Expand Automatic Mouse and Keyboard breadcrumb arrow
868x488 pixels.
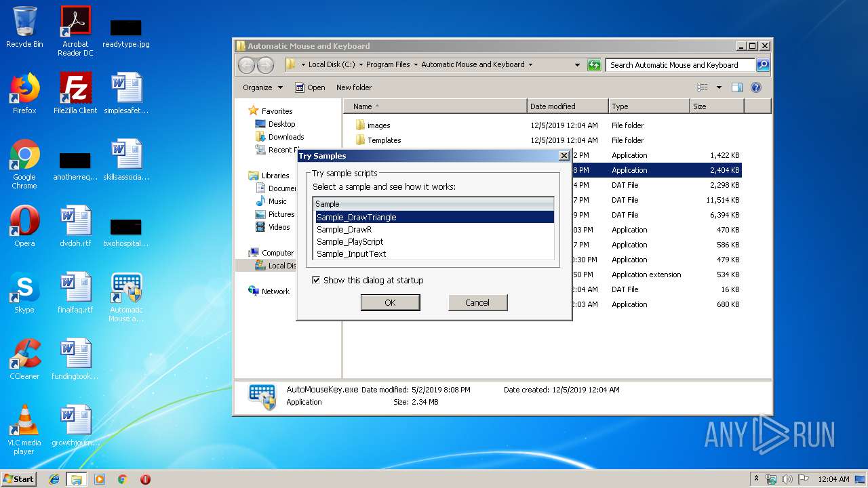(530, 65)
